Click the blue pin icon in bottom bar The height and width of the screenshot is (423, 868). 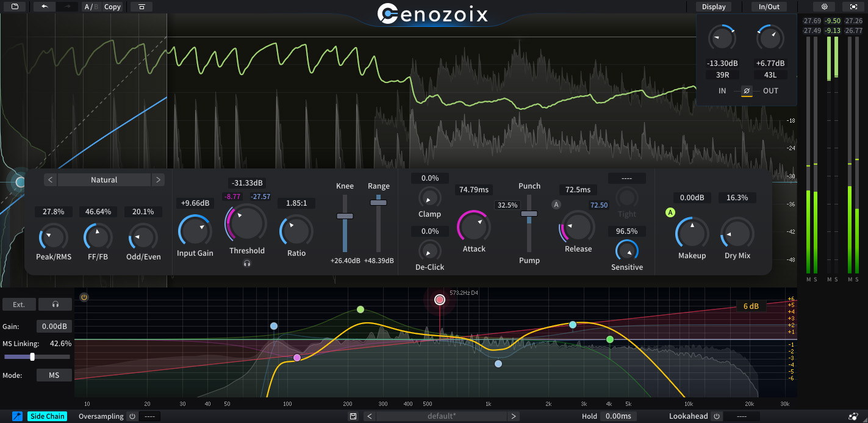17,416
